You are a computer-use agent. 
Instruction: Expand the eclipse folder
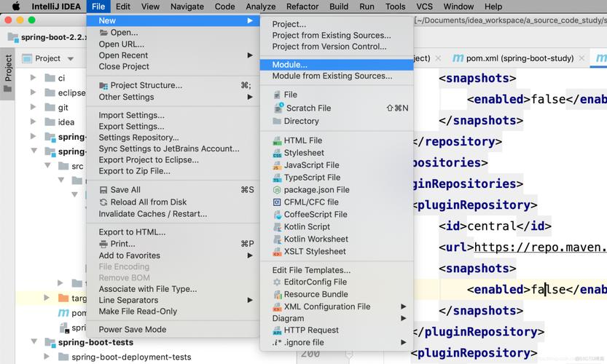pyautogui.click(x=34, y=92)
